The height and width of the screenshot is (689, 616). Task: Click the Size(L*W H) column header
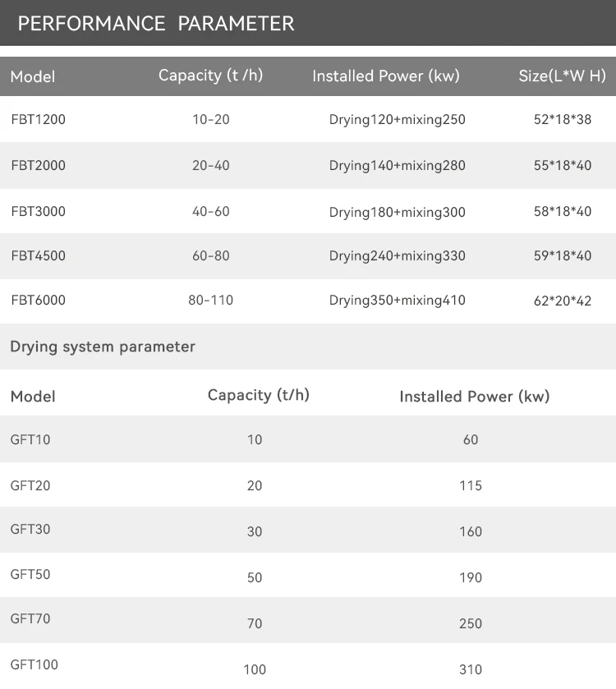[562, 76]
